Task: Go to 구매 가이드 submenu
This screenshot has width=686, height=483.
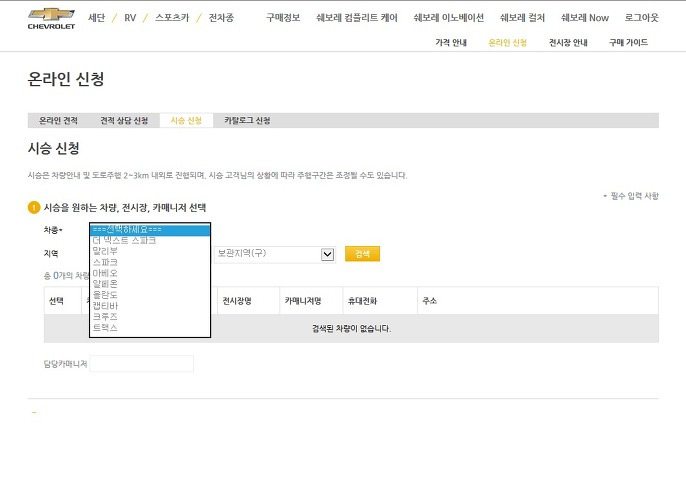Action: pos(628,42)
